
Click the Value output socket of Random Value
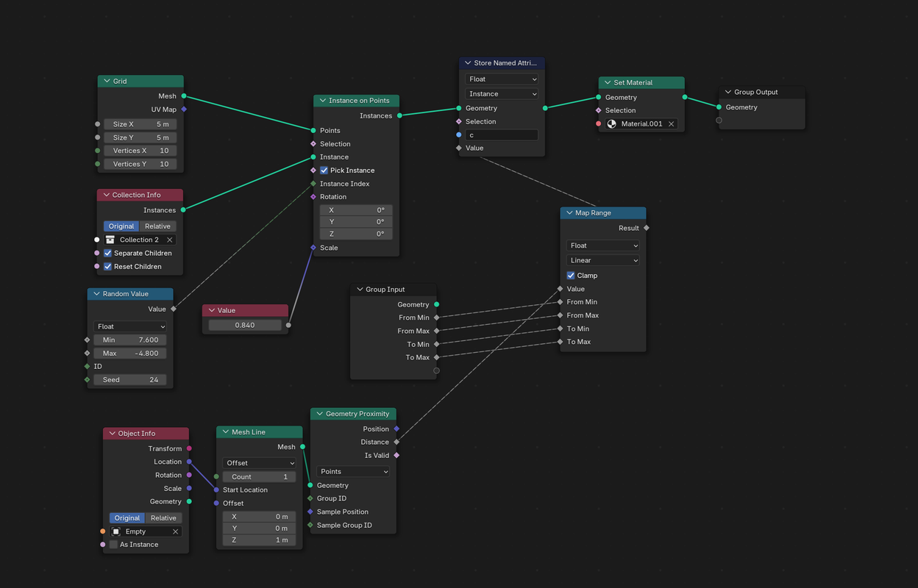click(174, 309)
